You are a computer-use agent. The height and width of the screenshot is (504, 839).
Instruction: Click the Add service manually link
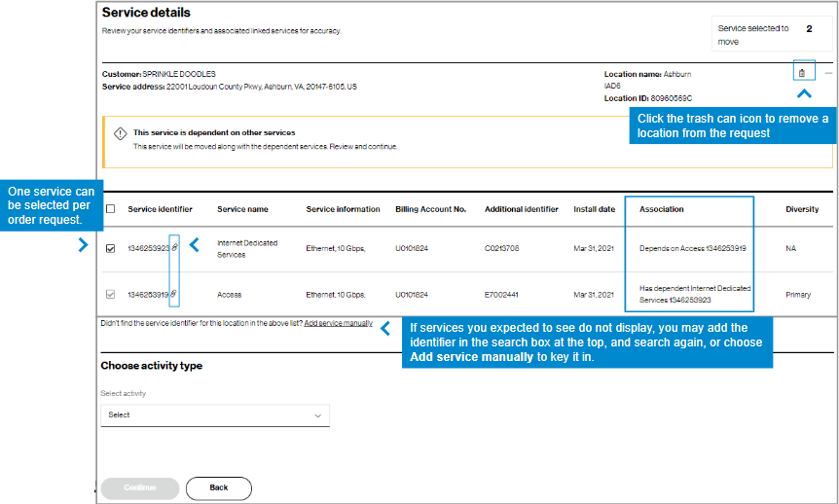tap(338, 323)
